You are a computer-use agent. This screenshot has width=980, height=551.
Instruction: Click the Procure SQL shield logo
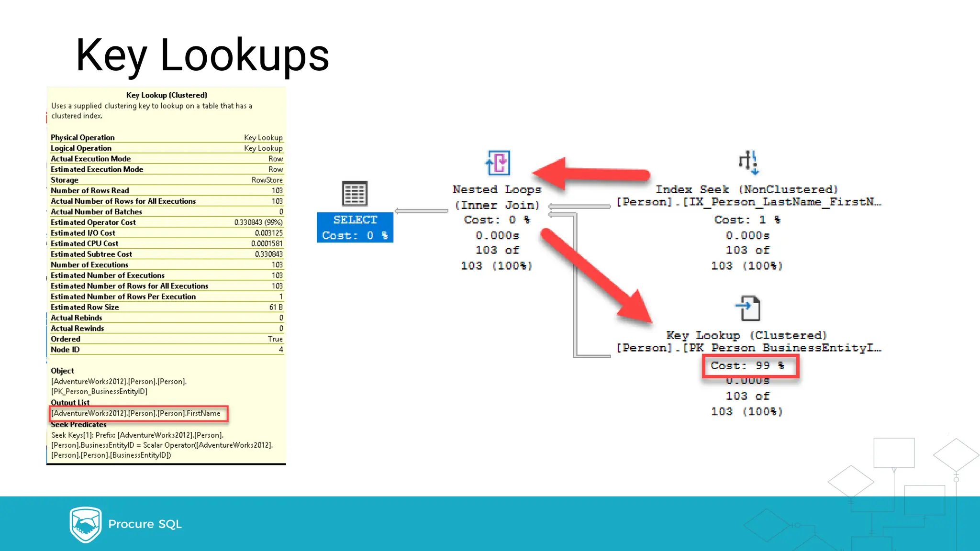[x=86, y=524]
